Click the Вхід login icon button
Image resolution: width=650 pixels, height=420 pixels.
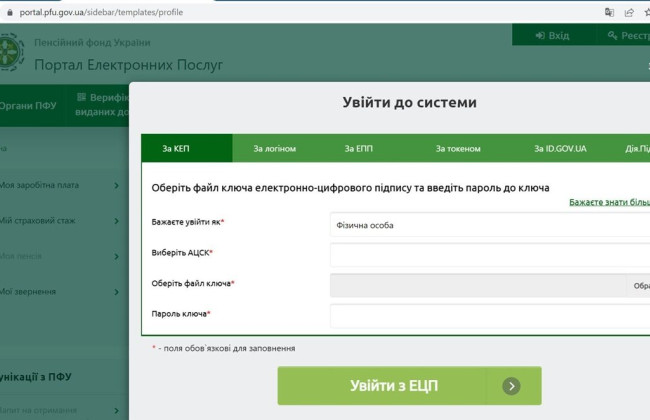(x=553, y=36)
